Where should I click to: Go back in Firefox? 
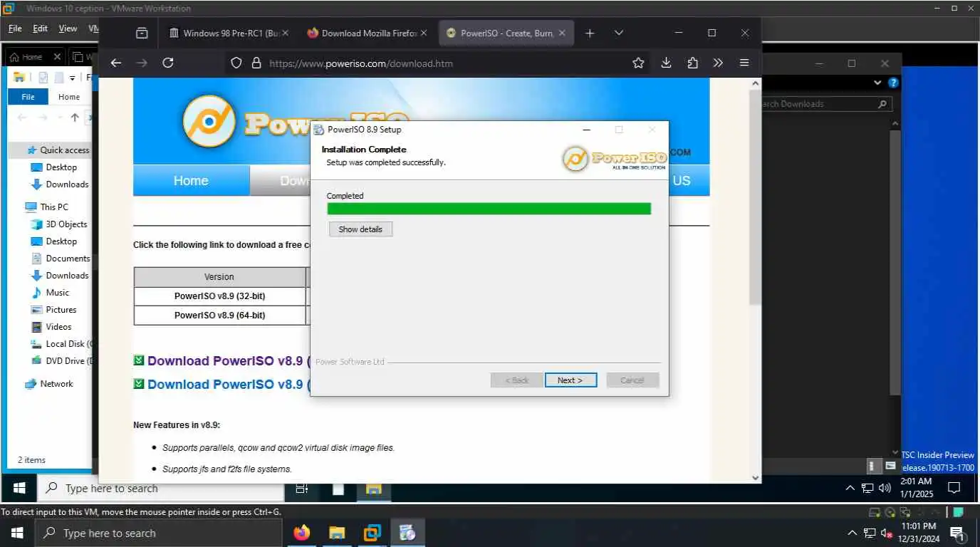[116, 63]
